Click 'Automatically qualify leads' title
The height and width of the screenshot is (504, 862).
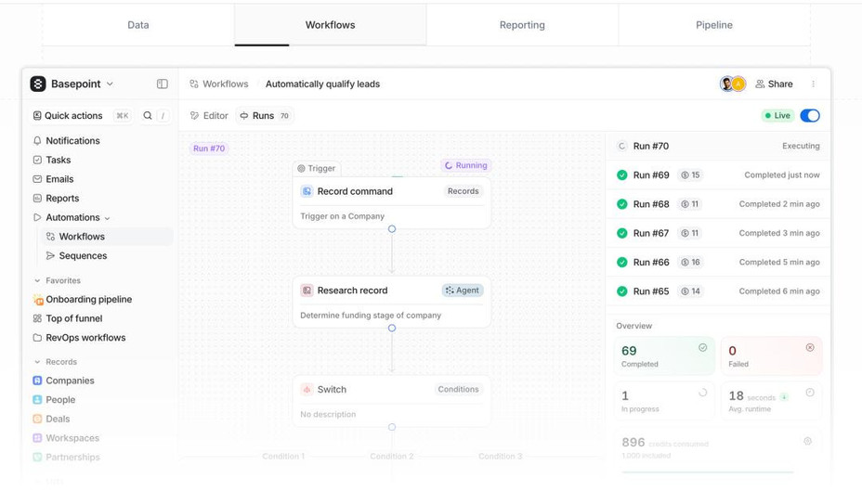tap(322, 84)
